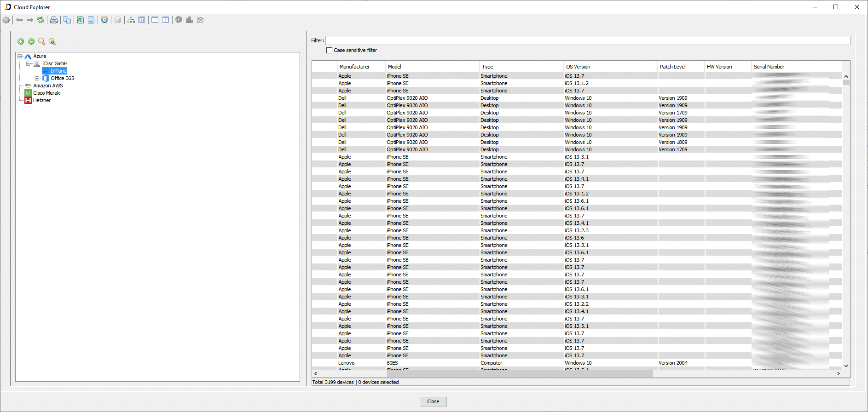The image size is (868, 412).
Task: Switch to the table view icon
Action: (142, 20)
